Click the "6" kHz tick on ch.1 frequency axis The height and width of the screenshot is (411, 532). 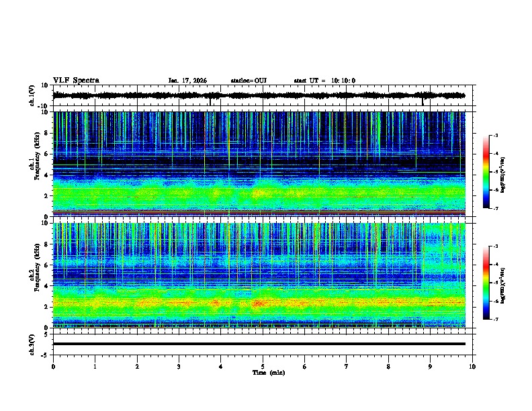[x=47, y=154]
